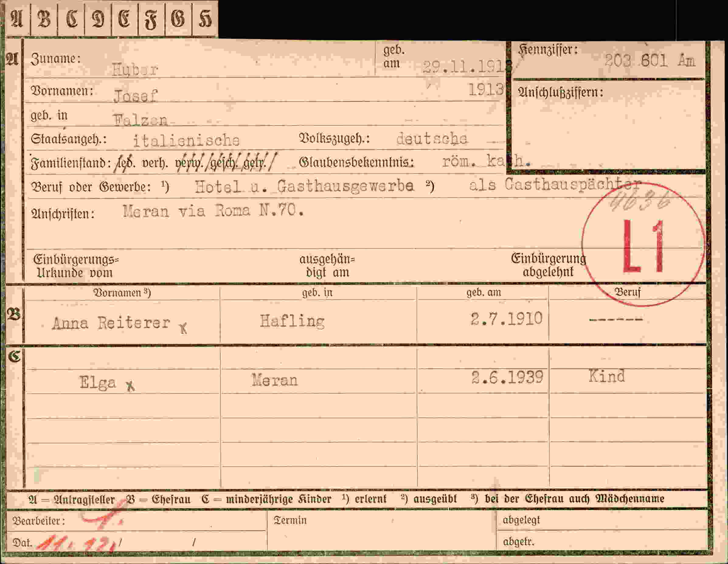Click the 'verh.' marital status option
The height and width of the screenshot is (564, 728).
[x=155, y=163]
